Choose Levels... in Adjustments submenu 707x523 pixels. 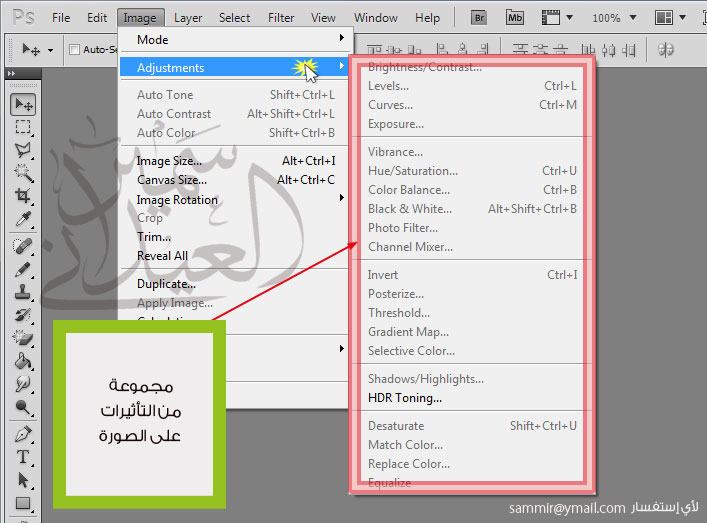pyautogui.click(x=472, y=86)
